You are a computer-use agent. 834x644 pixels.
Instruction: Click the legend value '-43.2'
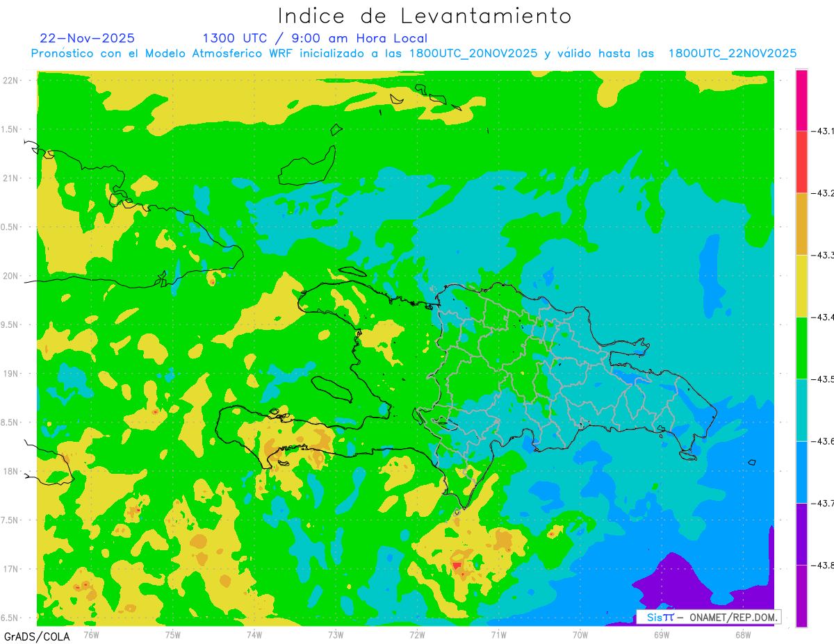click(x=823, y=193)
